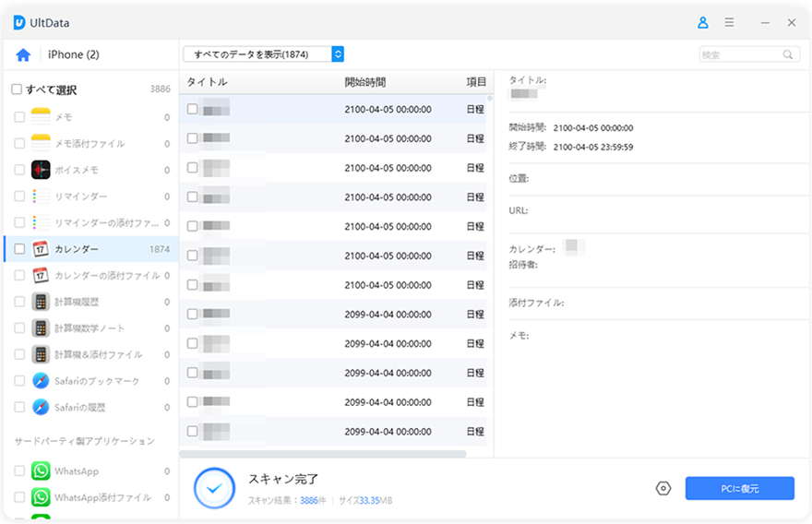812x524 pixels.
Task: Click the scan complete checkmark circle
Action: coord(214,488)
